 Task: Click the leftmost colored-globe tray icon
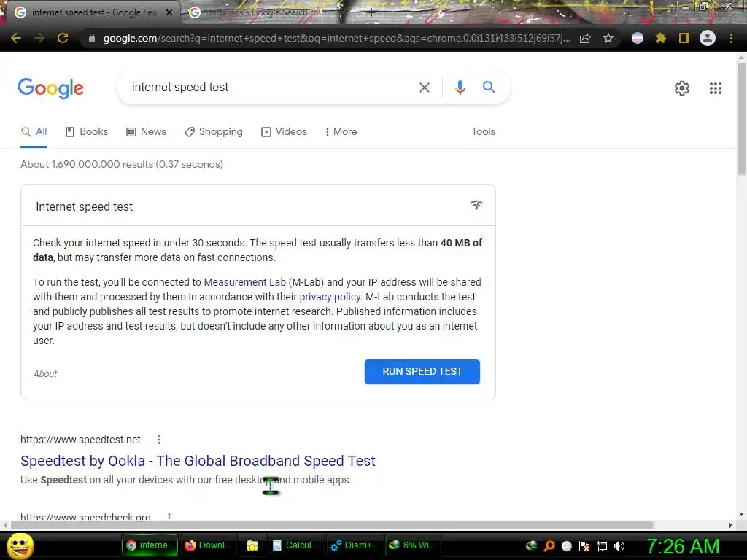tap(531, 545)
